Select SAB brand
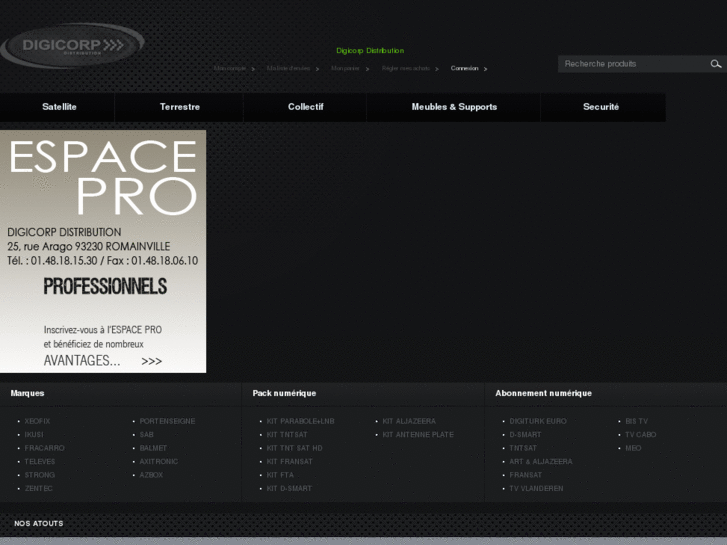The width and height of the screenshot is (727, 545). (x=147, y=435)
